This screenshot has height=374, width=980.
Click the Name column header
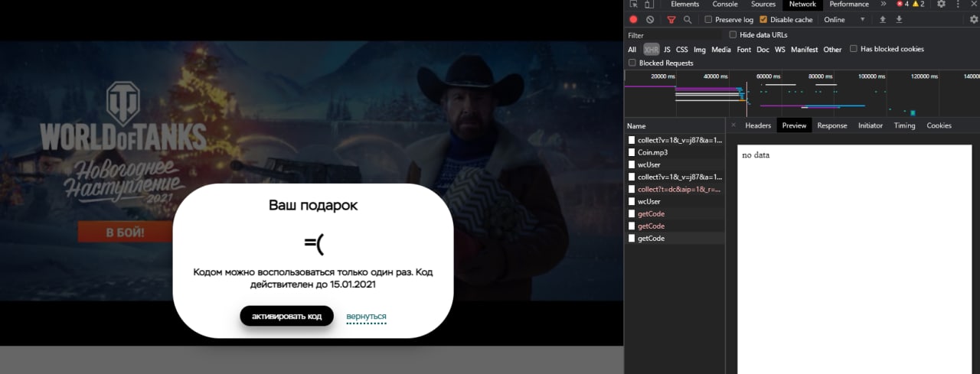tap(675, 125)
